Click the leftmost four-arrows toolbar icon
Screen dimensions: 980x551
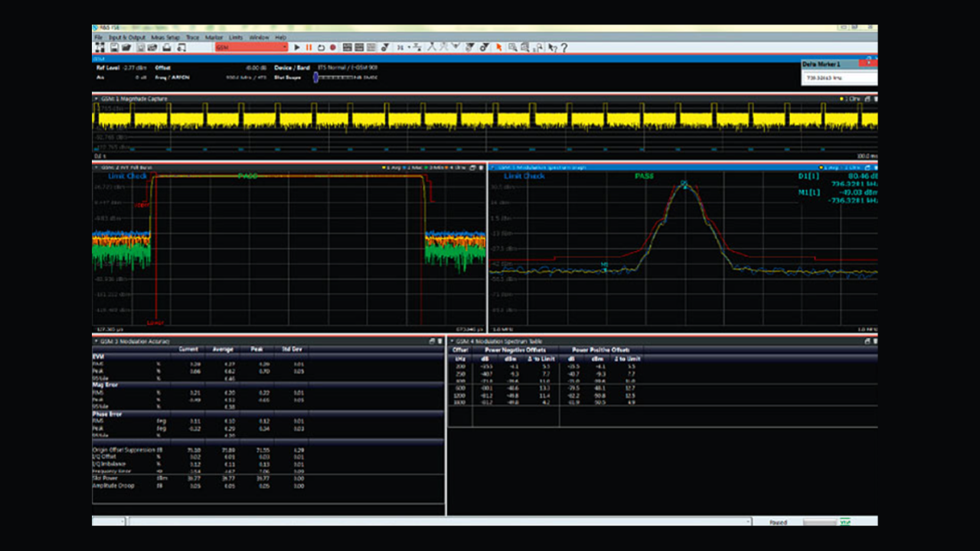click(x=100, y=47)
